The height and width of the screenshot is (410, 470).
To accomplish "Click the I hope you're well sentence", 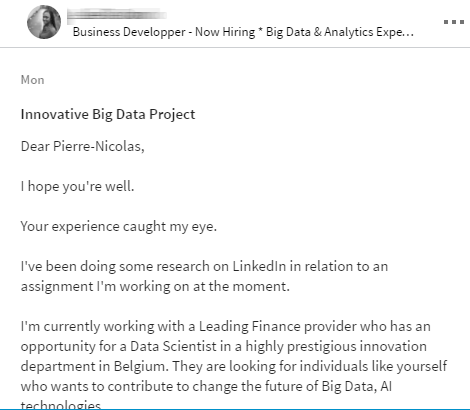I will (x=77, y=186).
